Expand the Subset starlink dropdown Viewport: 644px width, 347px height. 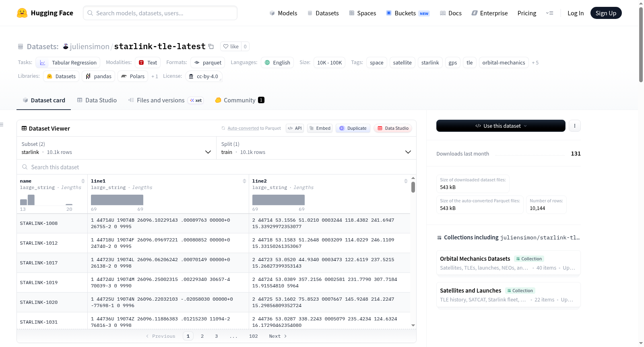116,148
